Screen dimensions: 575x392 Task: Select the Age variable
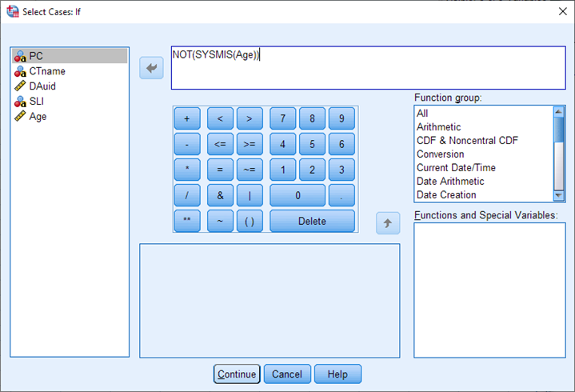coord(70,116)
